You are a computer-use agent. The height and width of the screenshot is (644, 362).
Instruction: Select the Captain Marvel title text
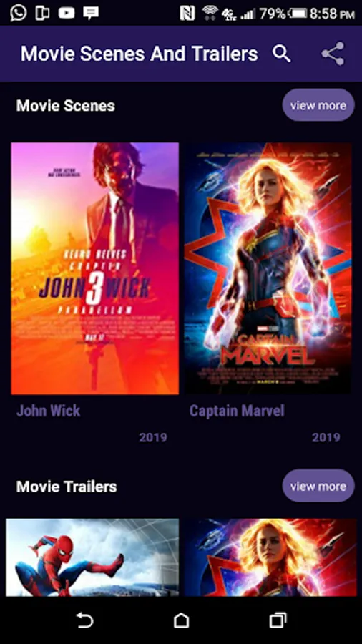click(x=237, y=411)
